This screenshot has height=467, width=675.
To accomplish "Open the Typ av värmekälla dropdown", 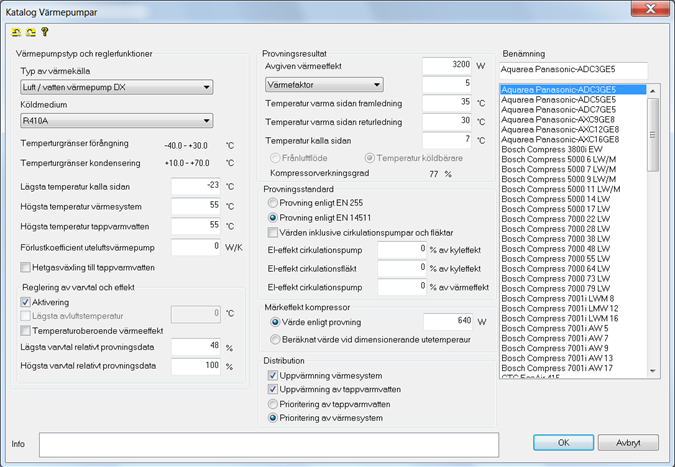I will (x=117, y=87).
